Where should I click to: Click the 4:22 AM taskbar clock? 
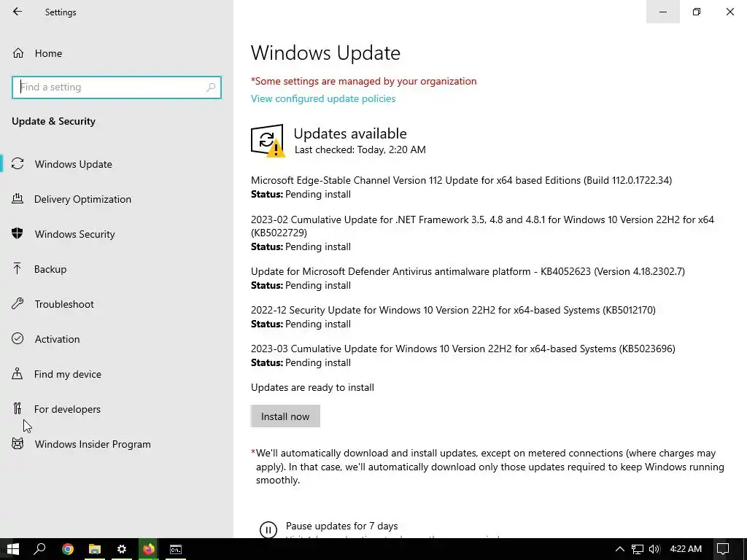point(686,549)
